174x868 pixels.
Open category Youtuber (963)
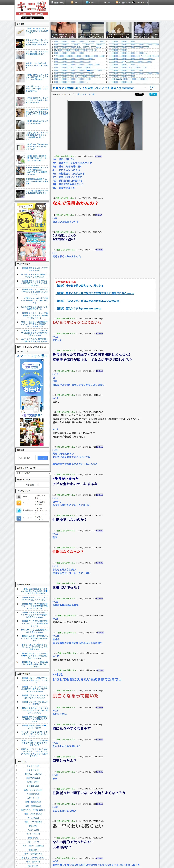33,794
